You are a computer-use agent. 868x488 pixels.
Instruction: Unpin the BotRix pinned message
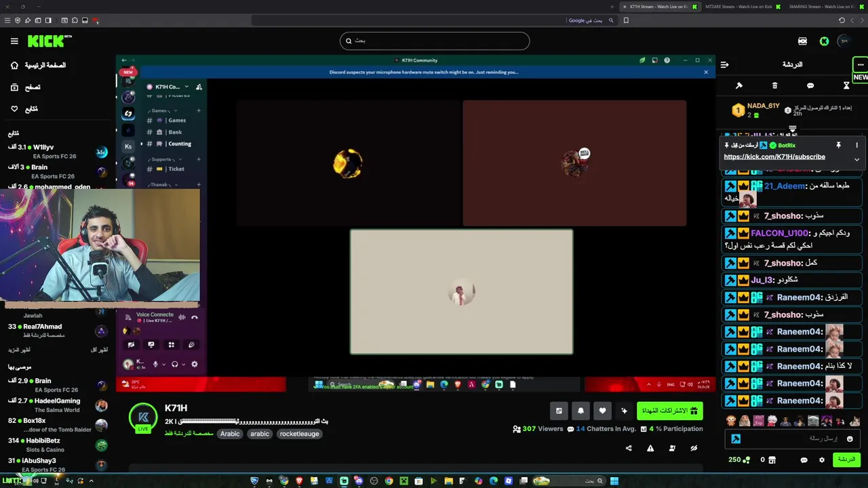[838, 145]
